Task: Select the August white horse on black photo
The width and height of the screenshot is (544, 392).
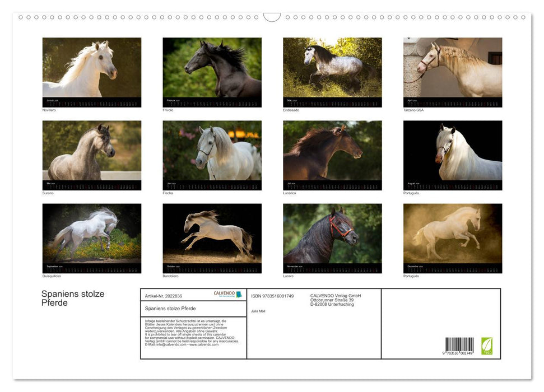Action: pyautogui.click(x=453, y=151)
